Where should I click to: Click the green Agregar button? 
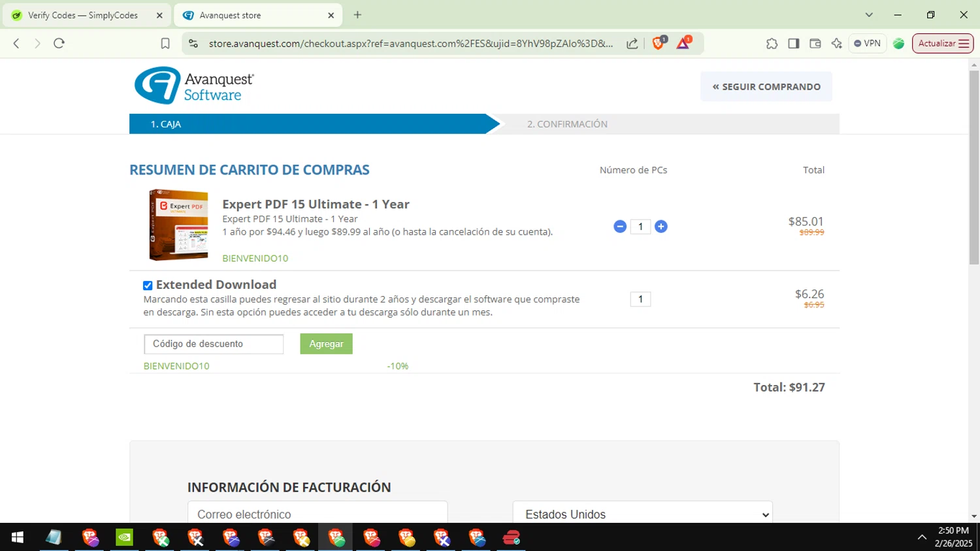326,344
